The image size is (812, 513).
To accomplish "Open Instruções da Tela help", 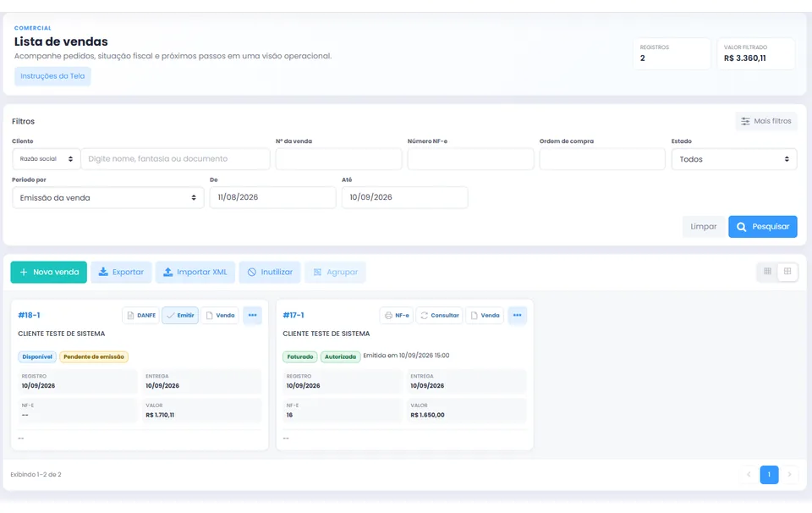I will [52, 76].
